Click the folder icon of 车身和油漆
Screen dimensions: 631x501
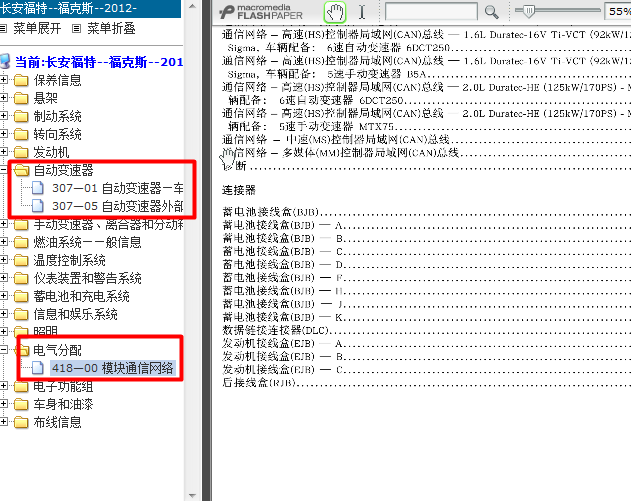click(x=21, y=404)
